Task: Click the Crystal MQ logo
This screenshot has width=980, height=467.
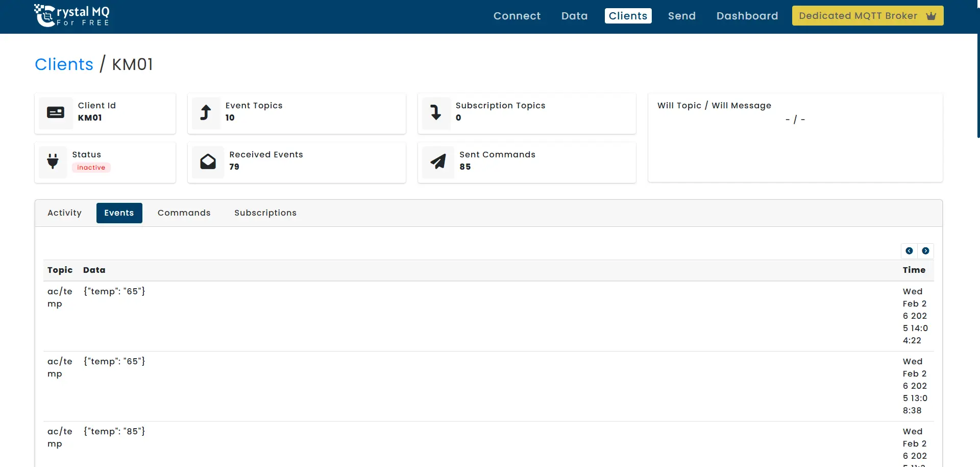Action: pos(71,16)
